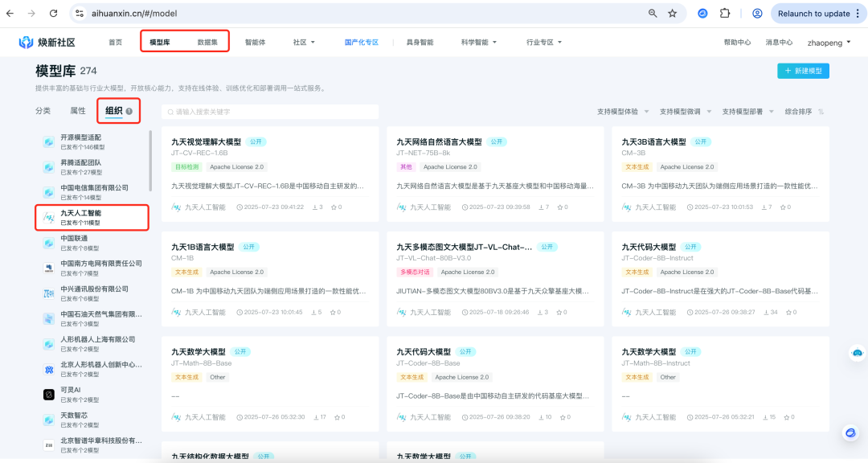
Task: Open the 帮助中心 link
Action: [737, 42]
